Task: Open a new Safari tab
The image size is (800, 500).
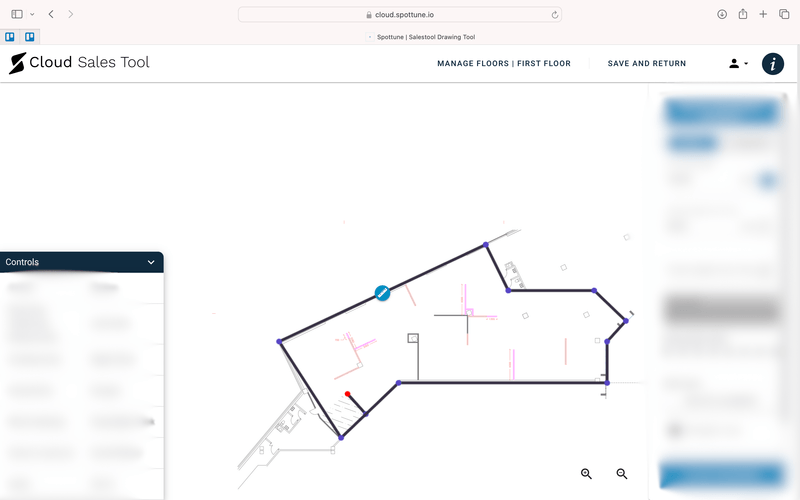Action: click(x=763, y=14)
